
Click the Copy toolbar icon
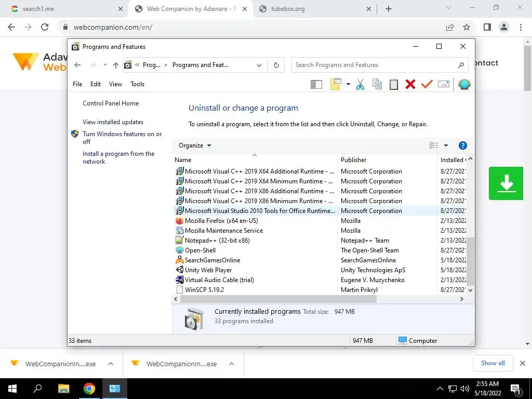click(x=377, y=84)
